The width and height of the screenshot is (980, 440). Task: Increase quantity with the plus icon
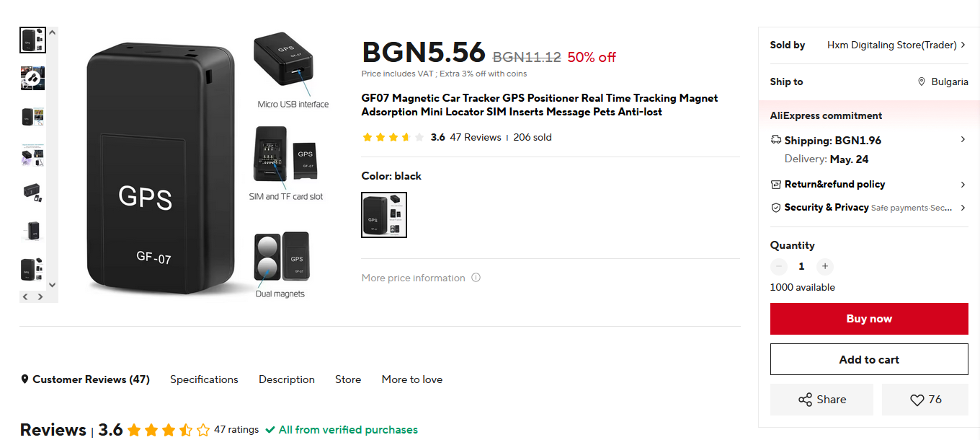(x=825, y=266)
